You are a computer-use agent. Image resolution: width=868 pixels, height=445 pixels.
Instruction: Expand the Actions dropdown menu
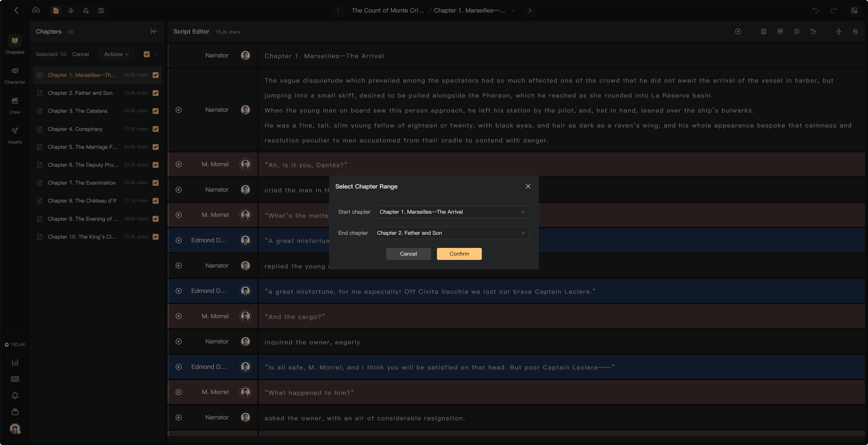click(x=117, y=54)
